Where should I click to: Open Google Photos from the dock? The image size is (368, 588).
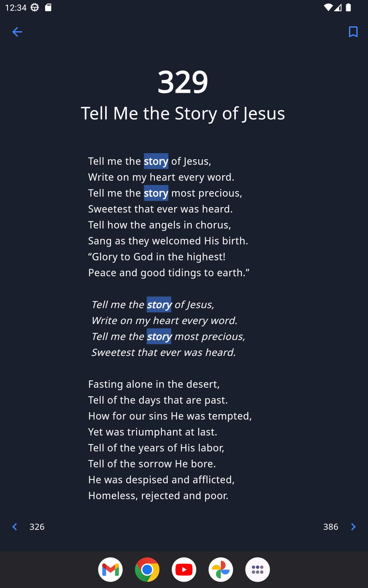click(221, 570)
